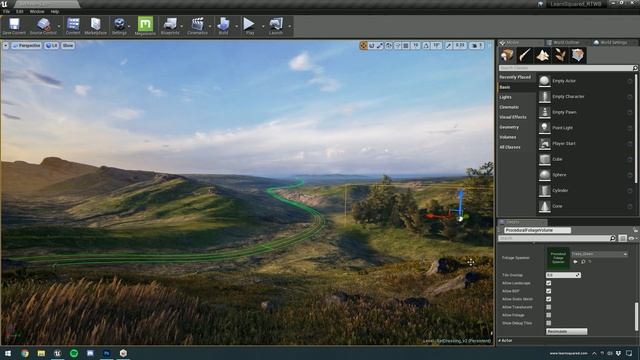Viewport: 640px width, 360px height.
Task: Open File Explorer from the Windows taskbar
Action: click(41, 353)
